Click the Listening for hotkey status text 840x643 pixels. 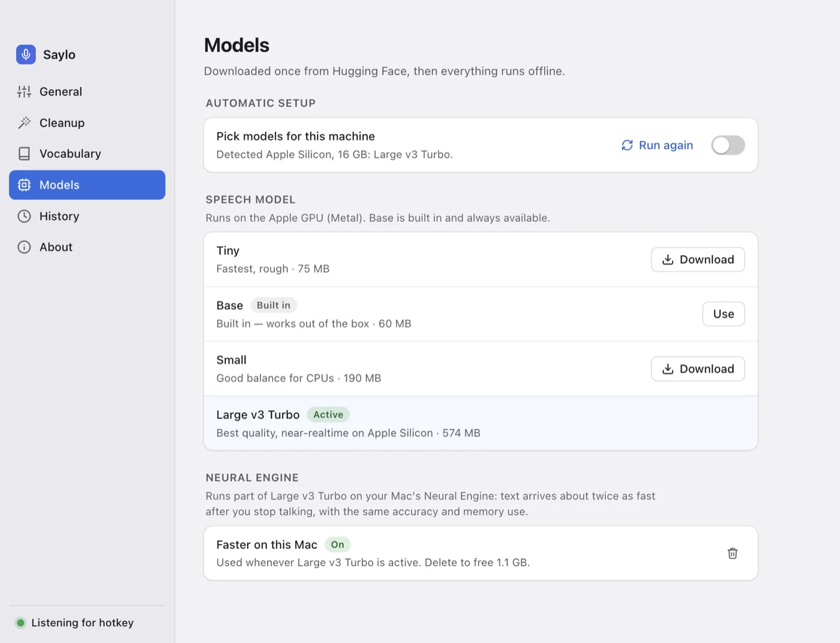(83, 623)
